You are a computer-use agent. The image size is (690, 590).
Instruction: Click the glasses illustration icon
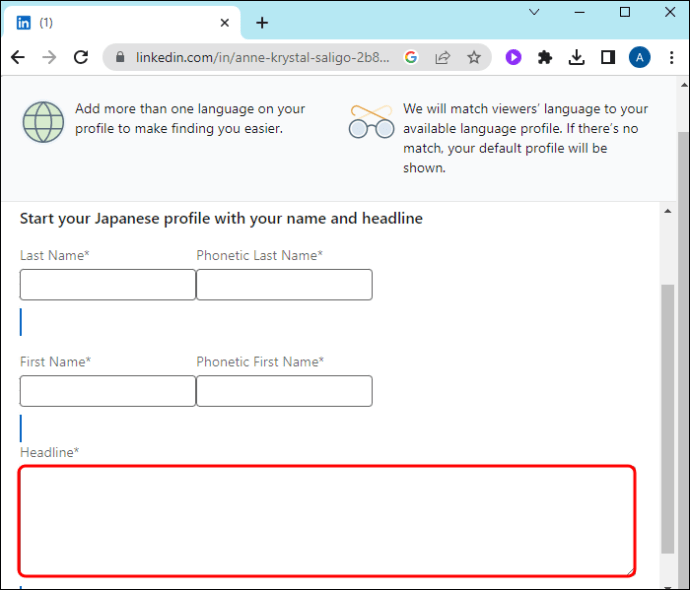click(x=371, y=121)
